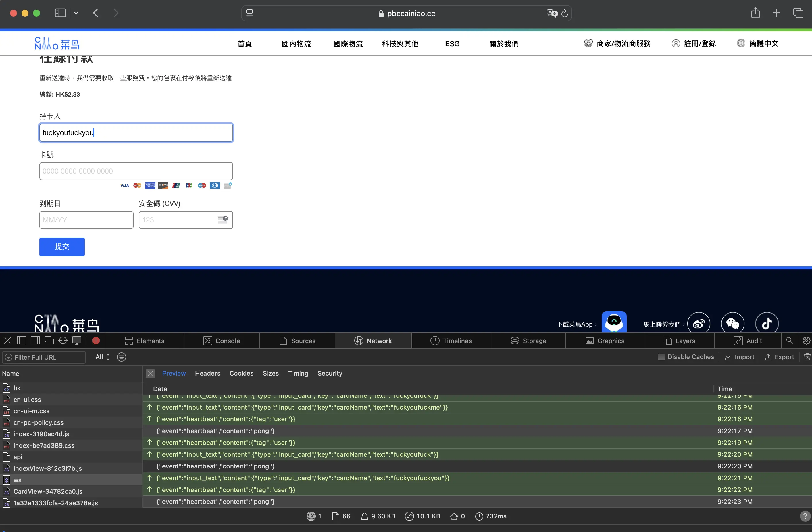The image size is (812, 532).
Task: Switch to the Timing detail tab
Action: pos(298,373)
